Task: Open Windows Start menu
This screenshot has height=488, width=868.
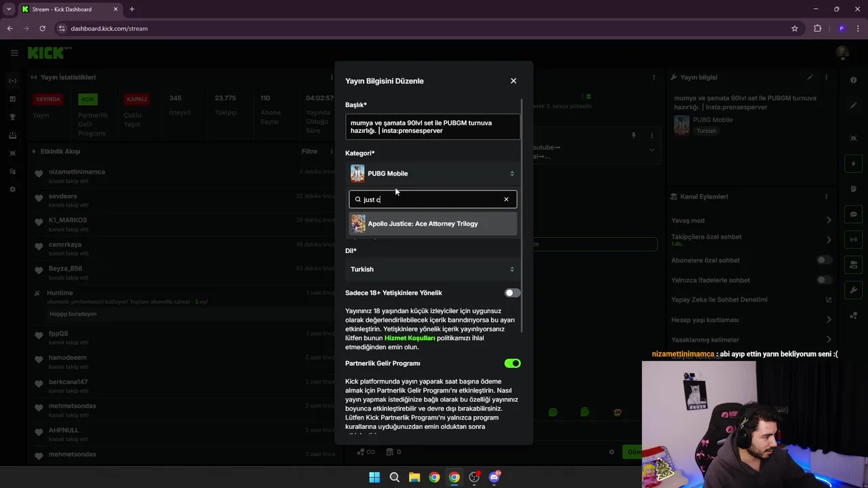Action: click(x=374, y=477)
